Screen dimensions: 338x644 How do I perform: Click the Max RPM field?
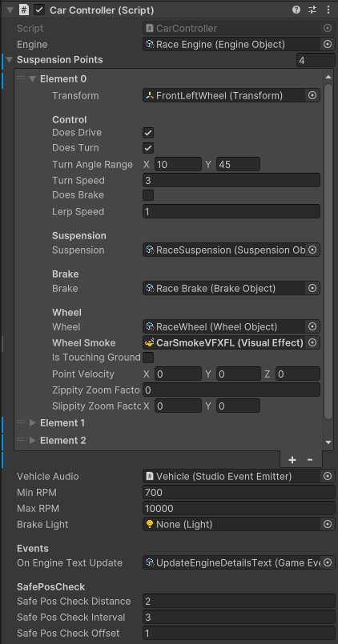click(x=239, y=509)
